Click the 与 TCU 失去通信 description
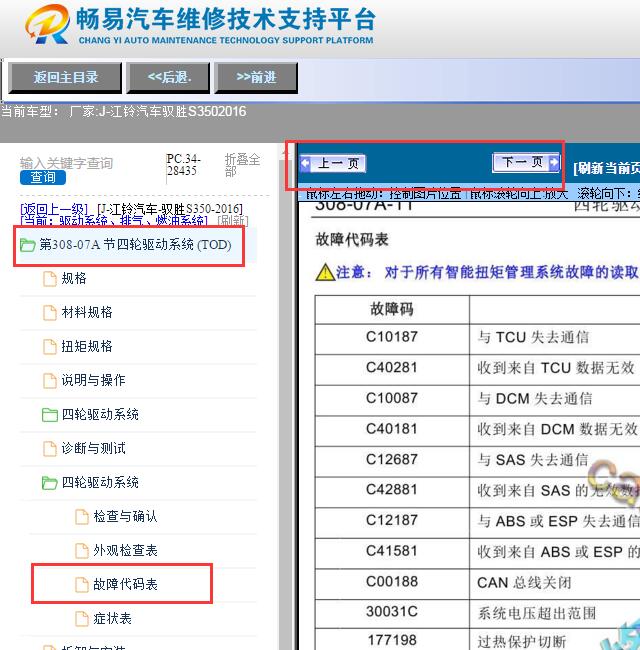The image size is (640, 650). (533, 337)
